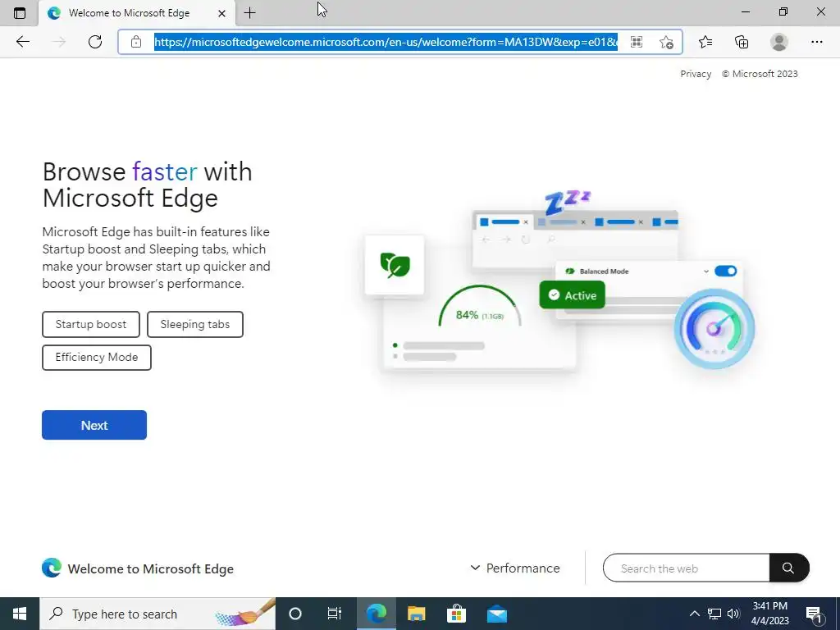This screenshot has height=630, width=840.
Task: Open the Windows Start menu
Action: pos(20,614)
